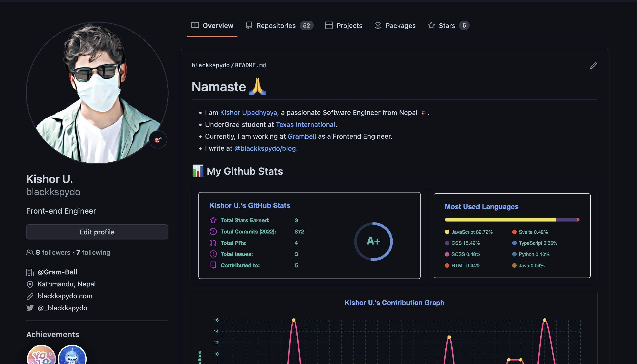Click the Twitter bird icon
Image resolution: width=637 pixels, height=364 pixels.
(30, 308)
